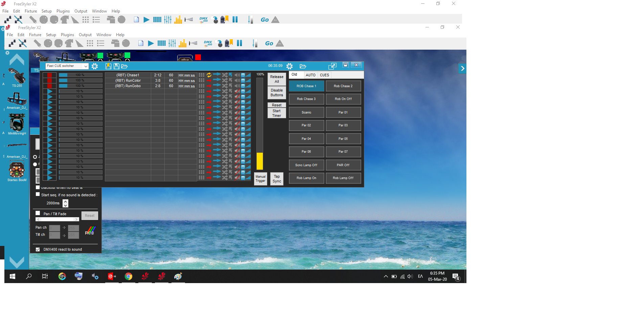The height and width of the screenshot is (327, 644).
Task: Open settings gear beside Fast CUE switcher
Action: 95,67
